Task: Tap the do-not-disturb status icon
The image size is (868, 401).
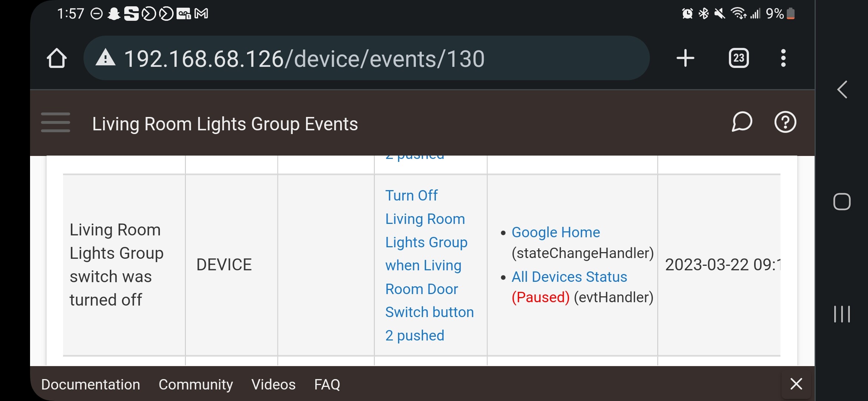Action: (x=96, y=14)
